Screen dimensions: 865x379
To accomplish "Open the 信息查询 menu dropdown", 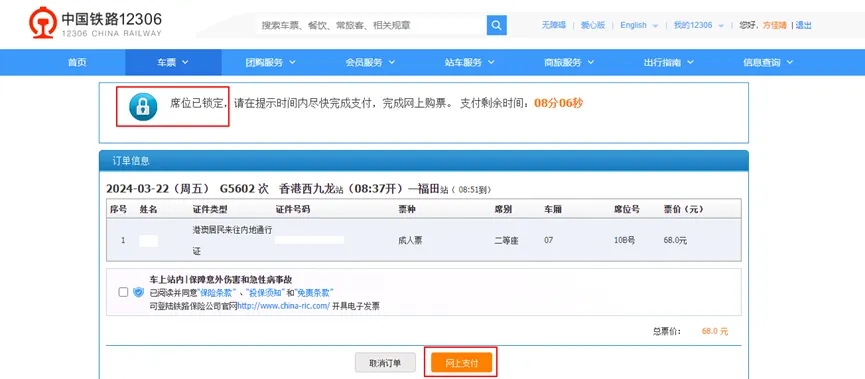I will click(768, 62).
